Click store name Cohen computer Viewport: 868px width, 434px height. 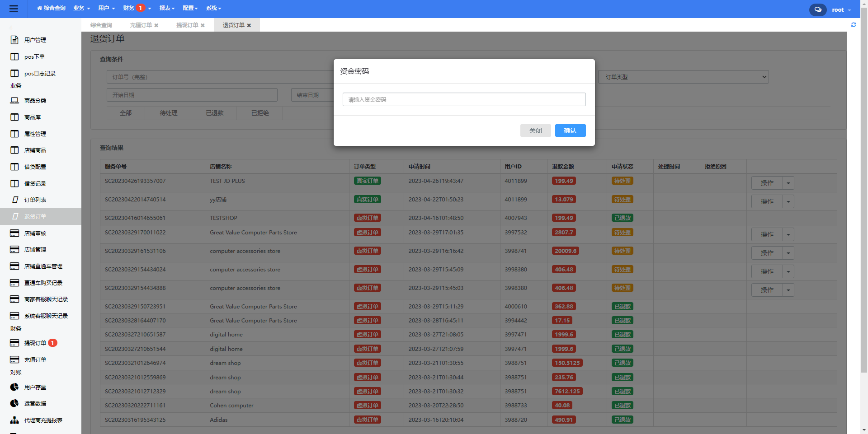(x=231, y=406)
